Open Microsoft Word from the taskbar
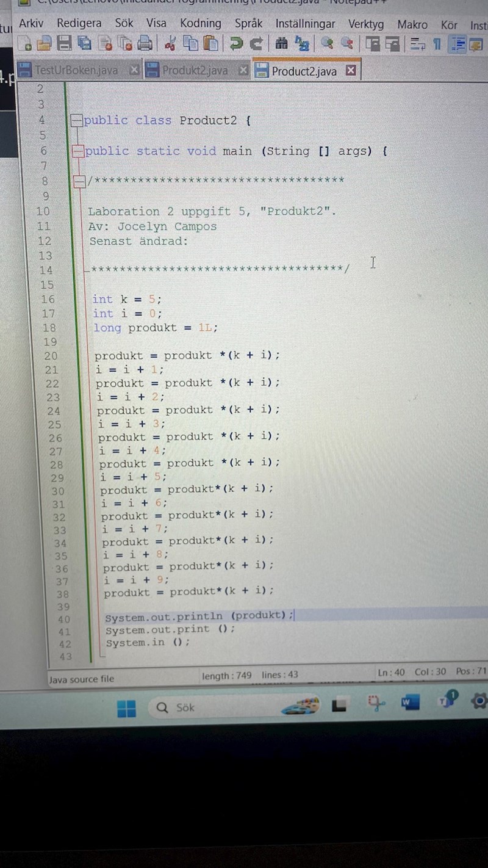Image resolution: width=488 pixels, height=868 pixels. [x=410, y=703]
